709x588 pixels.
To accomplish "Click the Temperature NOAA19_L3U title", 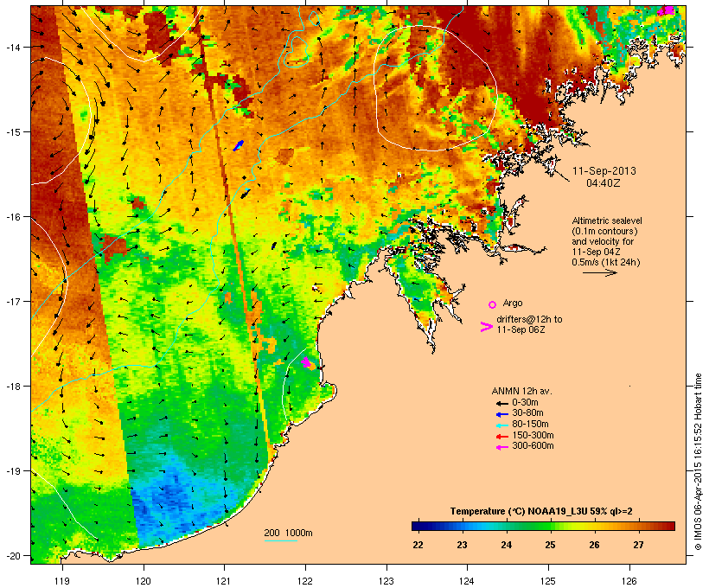I will 541,512.
